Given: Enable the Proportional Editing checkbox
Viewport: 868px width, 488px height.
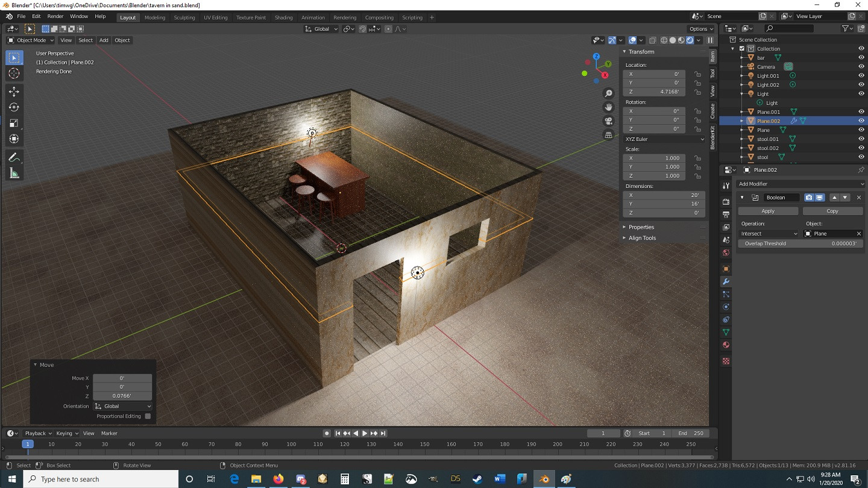Looking at the screenshot, I should 148,416.
